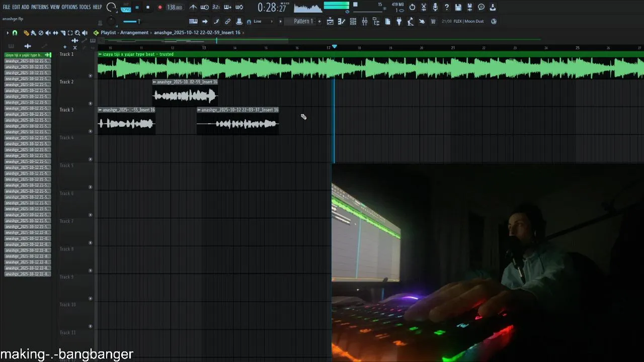The image size is (644, 362).
Task: Click the render audio file icon
Action: (470, 7)
